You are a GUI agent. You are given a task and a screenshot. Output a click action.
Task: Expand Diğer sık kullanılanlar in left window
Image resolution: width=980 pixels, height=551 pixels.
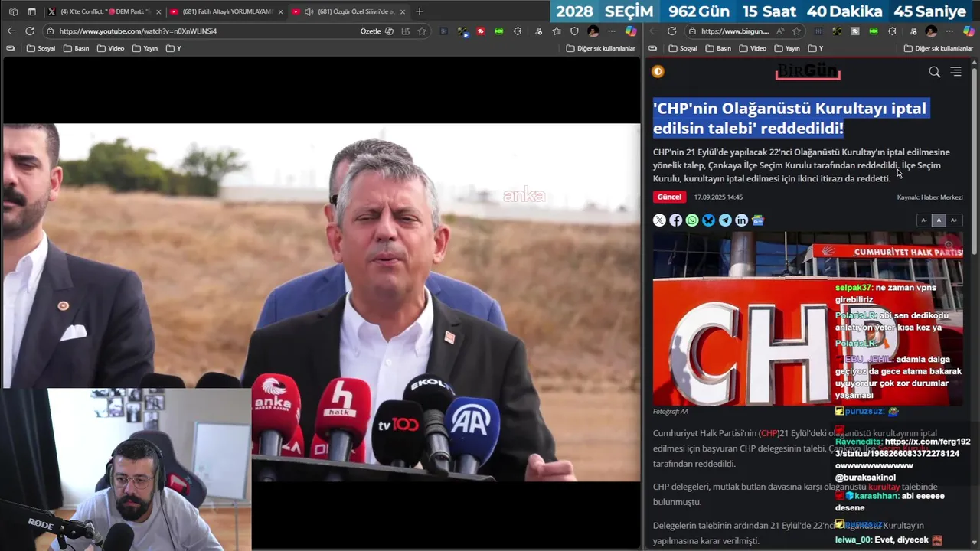click(601, 48)
